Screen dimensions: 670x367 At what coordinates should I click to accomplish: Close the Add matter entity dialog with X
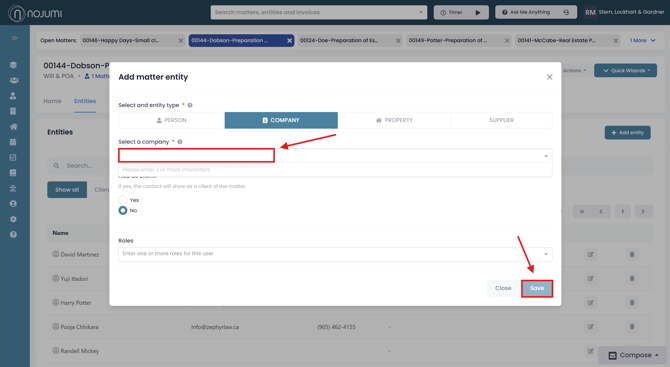(x=550, y=77)
